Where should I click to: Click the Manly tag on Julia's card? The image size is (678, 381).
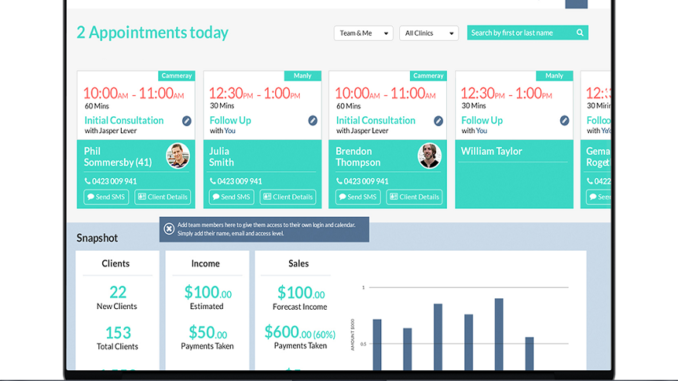pos(302,76)
